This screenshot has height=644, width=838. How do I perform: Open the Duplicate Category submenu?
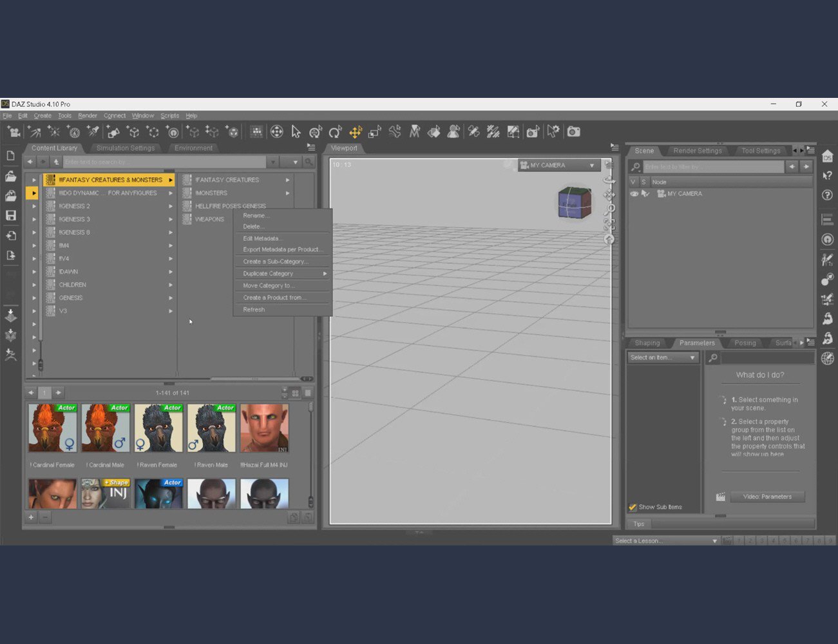tap(282, 274)
